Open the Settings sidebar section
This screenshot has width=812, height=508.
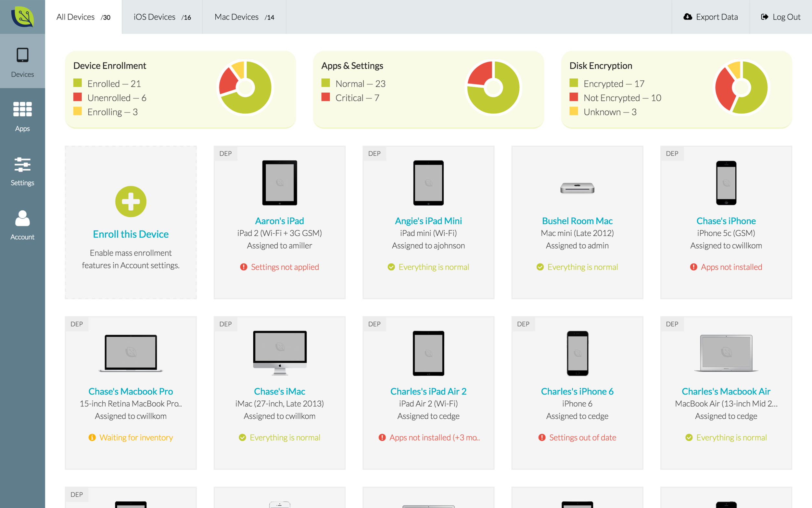tap(22, 171)
